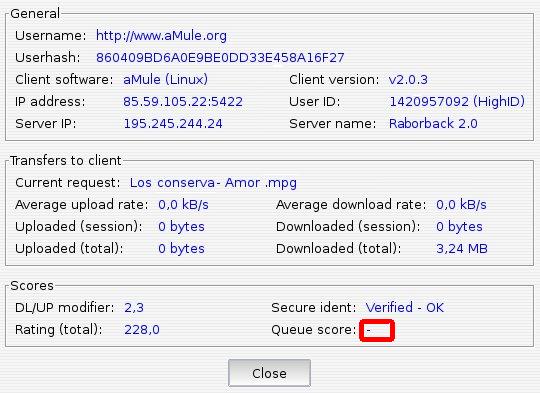Click the Queue score: label
540x393 pixels.
(313, 330)
